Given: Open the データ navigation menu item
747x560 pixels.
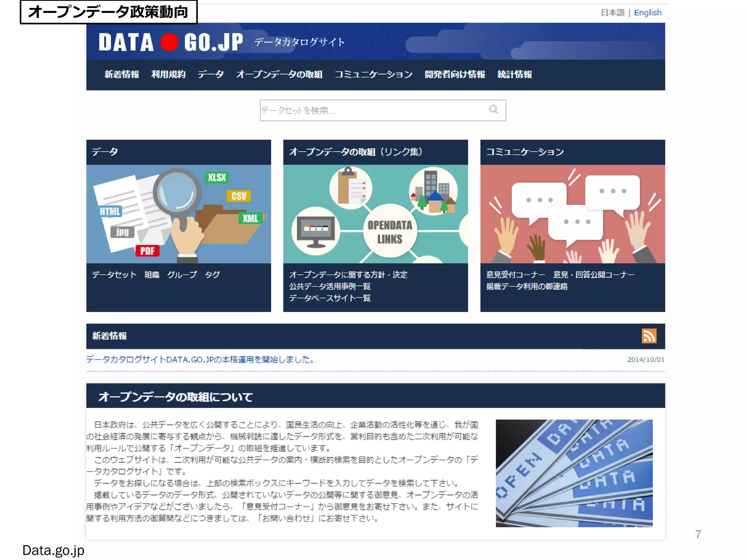Looking at the screenshot, I should click(210, 74).
